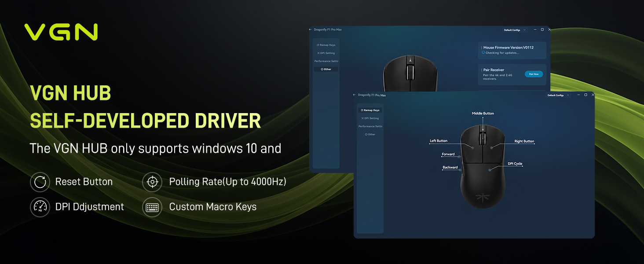Click back arrow in rear Dragonfly window
The width and height of the screenshot is (644, 264).
[x=310, y=29]
